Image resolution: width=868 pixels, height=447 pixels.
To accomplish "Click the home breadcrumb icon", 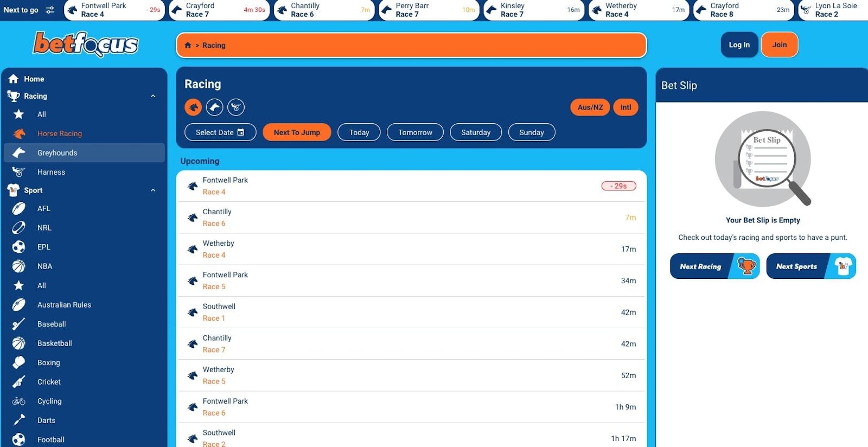I will [188, 46].
